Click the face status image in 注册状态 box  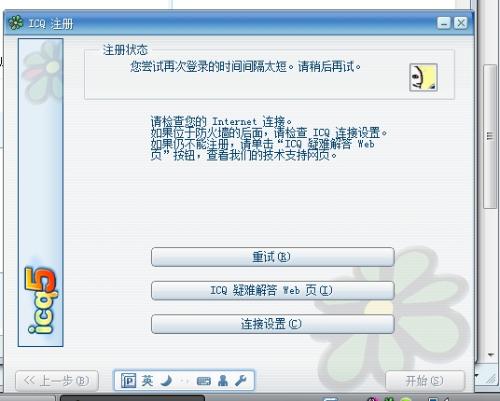(x=423, y=77)
